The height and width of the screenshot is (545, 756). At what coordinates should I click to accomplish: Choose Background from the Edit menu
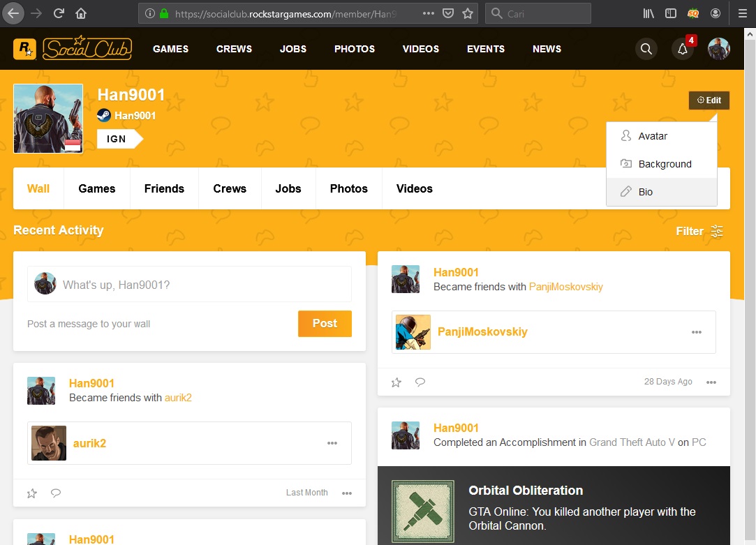[662, 164]
